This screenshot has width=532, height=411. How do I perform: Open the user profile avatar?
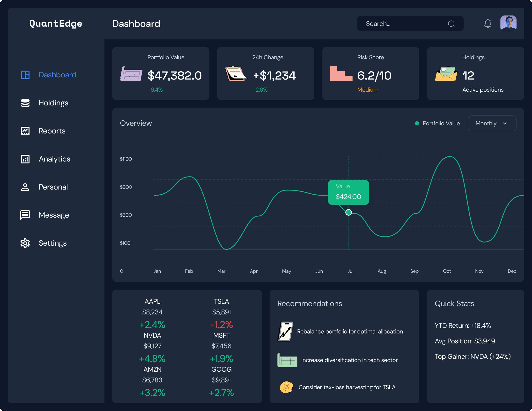point(508,23)
